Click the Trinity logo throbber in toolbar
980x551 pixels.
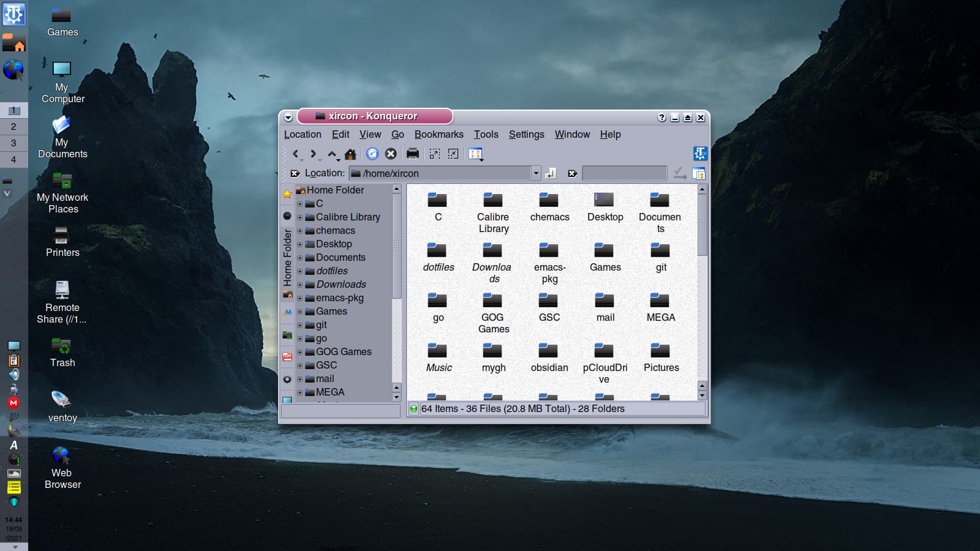click(700, 153)
